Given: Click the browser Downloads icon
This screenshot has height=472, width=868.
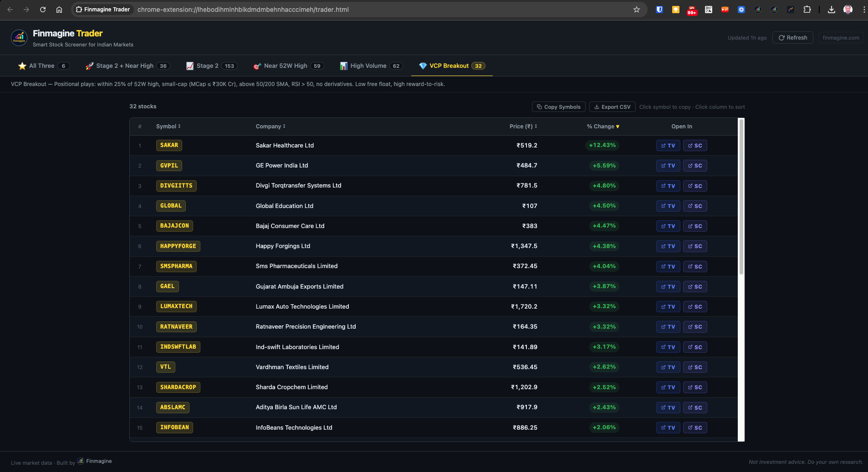Looking at the screenshot, I should 832,9.
